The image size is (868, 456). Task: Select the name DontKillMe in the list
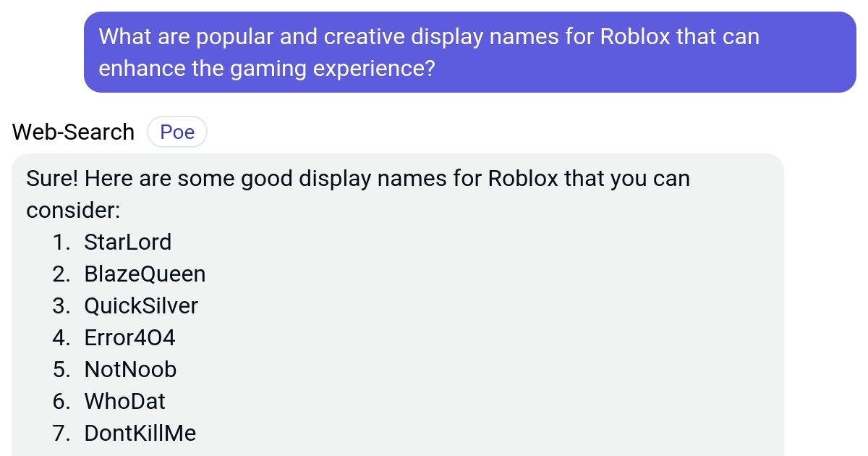[140, 433]
